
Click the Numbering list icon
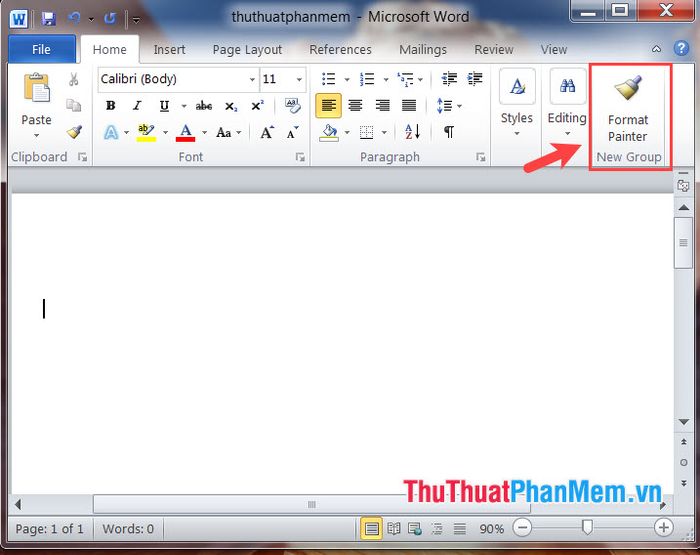367,79
